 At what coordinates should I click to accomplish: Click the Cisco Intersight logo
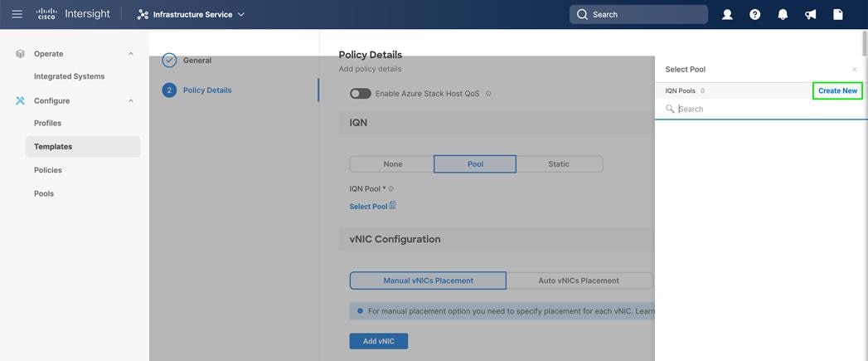[73, 14]
